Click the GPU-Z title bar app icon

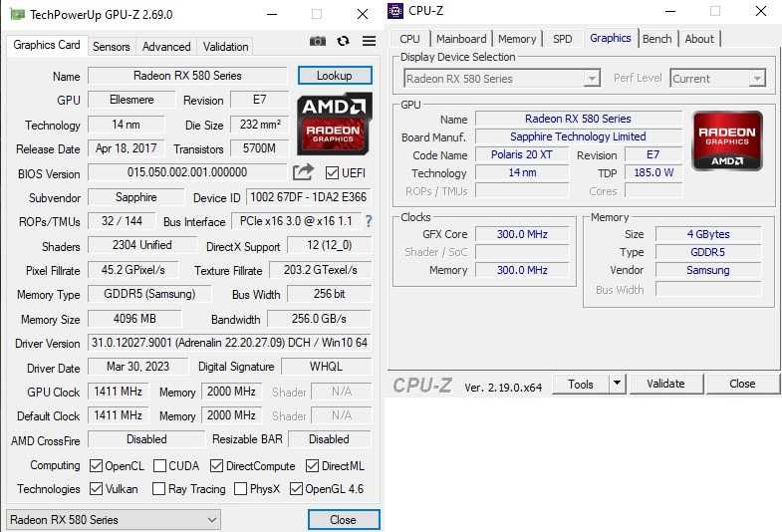coord(18,15)
